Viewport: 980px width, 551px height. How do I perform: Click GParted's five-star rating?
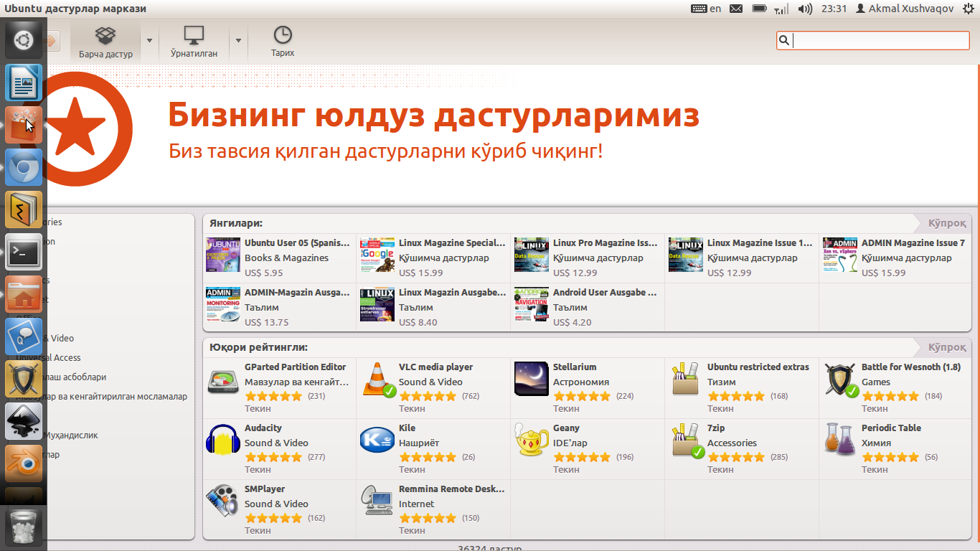pos(273,396)
